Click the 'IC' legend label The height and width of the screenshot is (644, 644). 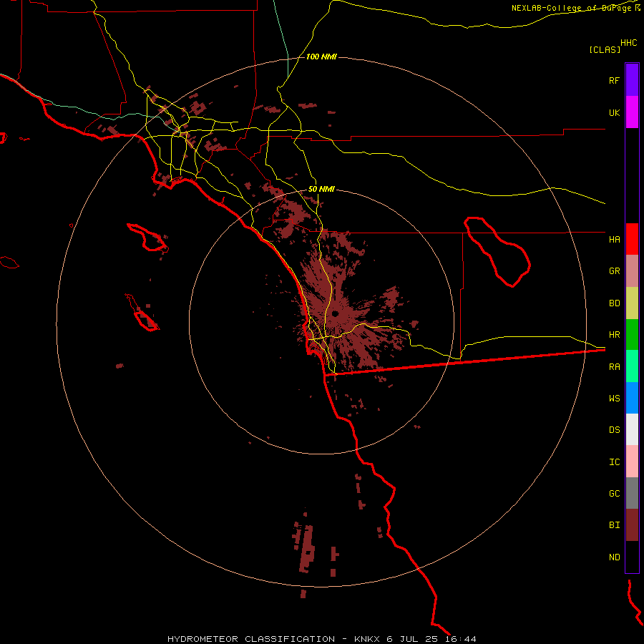coord(614,462)
